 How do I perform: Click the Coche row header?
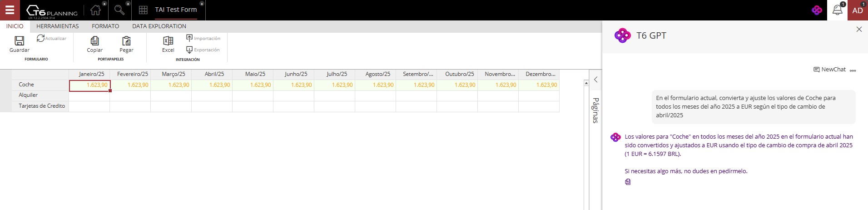tap(40, 85)
